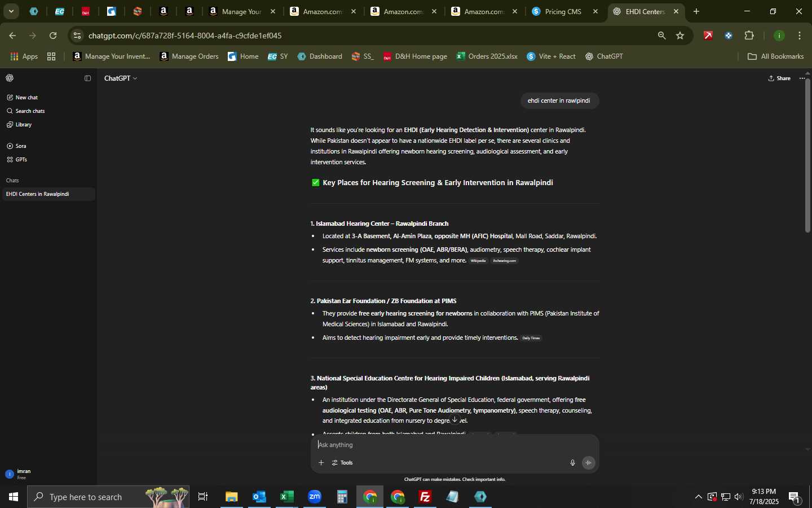Open the Orders 2025.xlsx bookmark
Viewport: 812px width, 508px height.
[487, 56]
